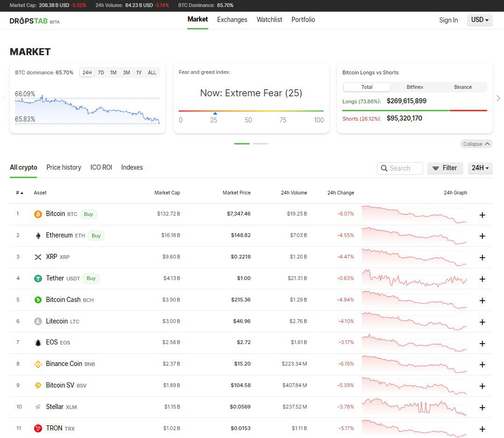Image resolution: width=504 pixels, height=438 pixels.
Task: Add EOS with plus icon
Action: [x=482, y=344]
